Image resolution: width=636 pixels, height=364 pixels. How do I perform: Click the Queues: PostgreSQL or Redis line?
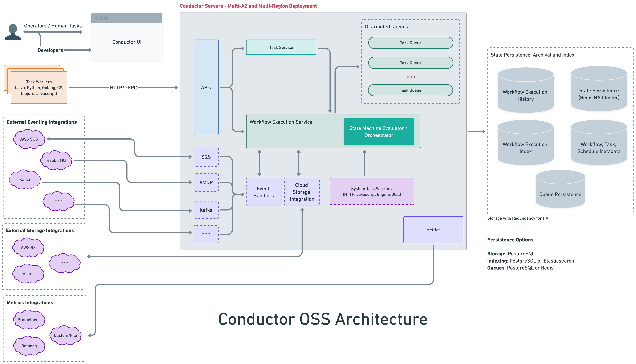[x=520, y=268]
